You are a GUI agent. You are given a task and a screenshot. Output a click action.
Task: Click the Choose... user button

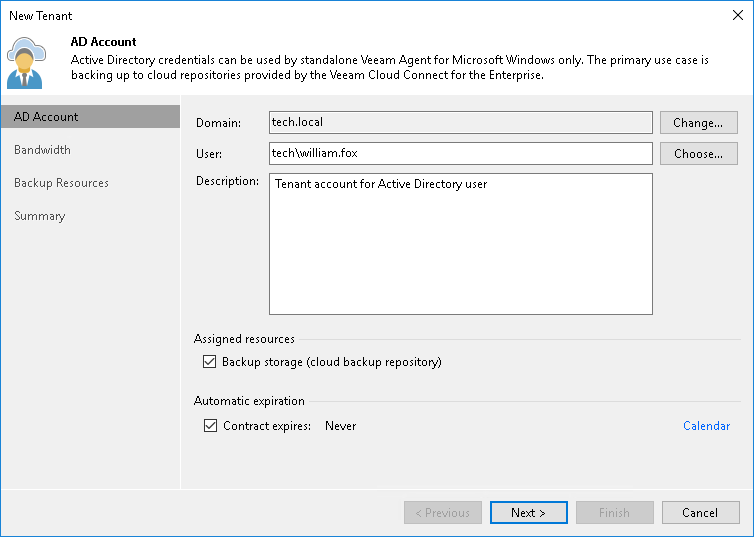pyautogui.click(x=698, y=154)
